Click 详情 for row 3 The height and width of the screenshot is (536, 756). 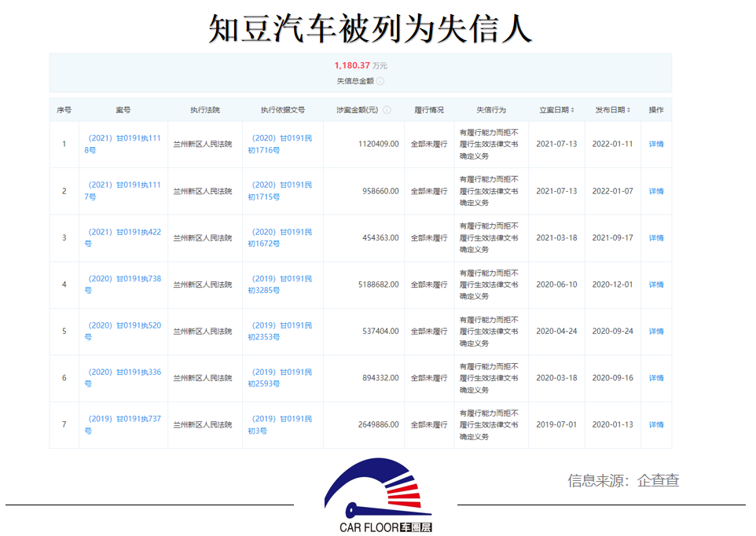click(655, 238)
